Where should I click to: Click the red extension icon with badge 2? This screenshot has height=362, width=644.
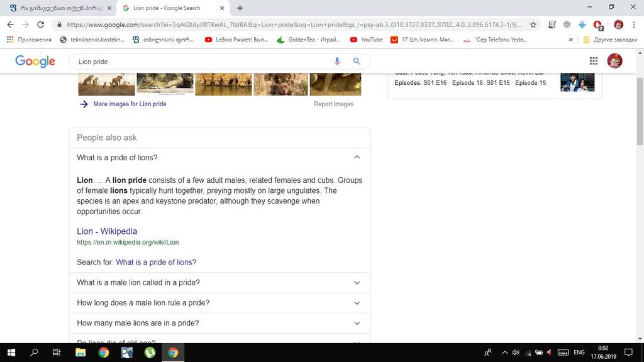point(598,25)
